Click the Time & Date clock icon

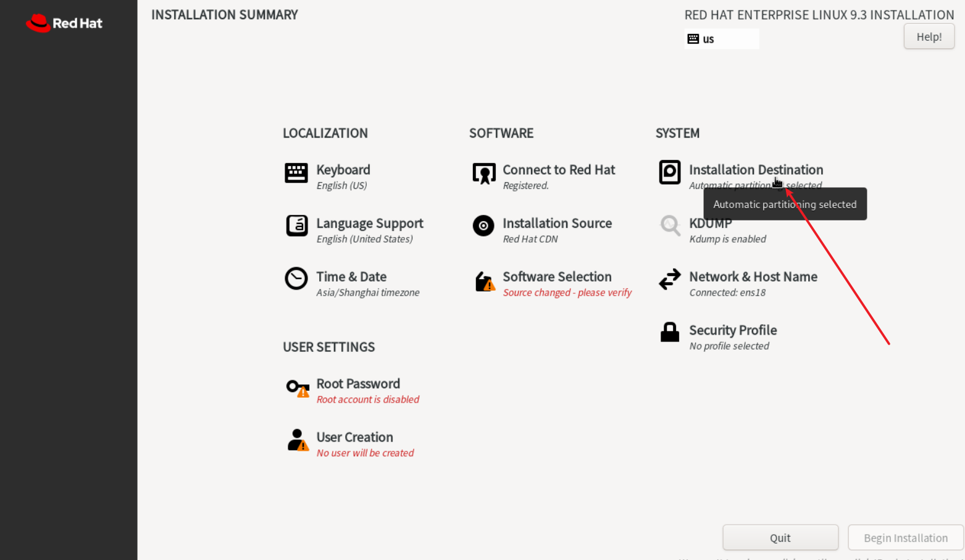coord(296,278)
